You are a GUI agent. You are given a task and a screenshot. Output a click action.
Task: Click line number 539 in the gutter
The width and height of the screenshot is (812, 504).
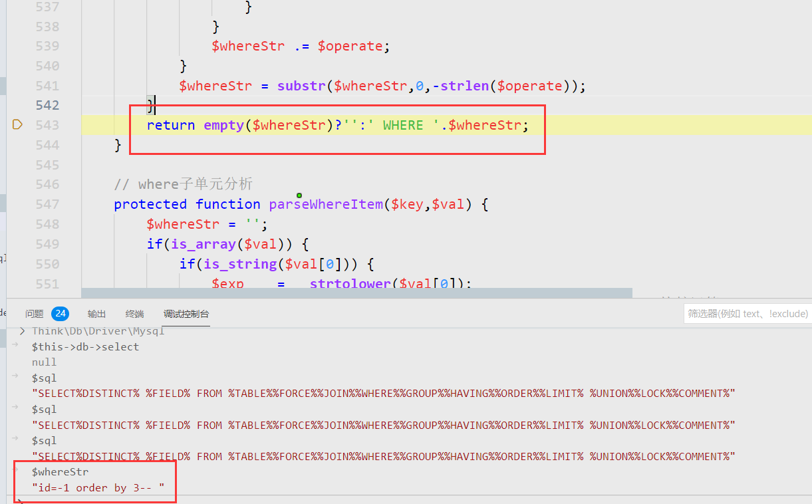47,46
